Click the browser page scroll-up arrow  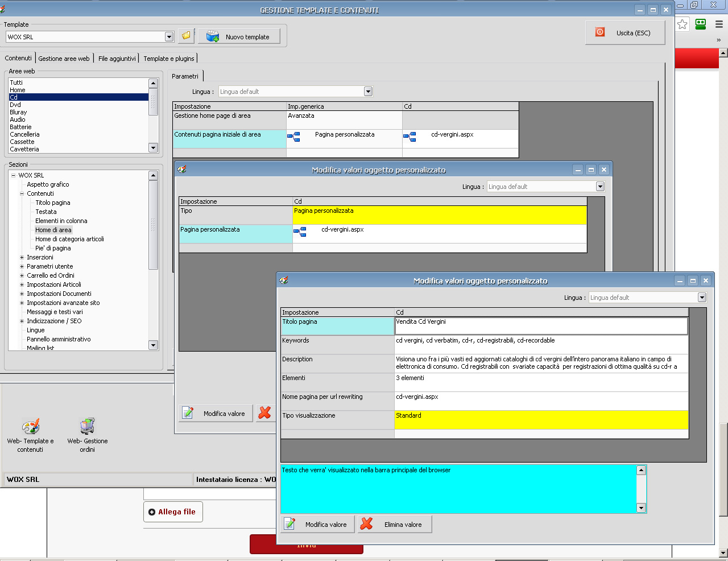click(x=723, y=52)
